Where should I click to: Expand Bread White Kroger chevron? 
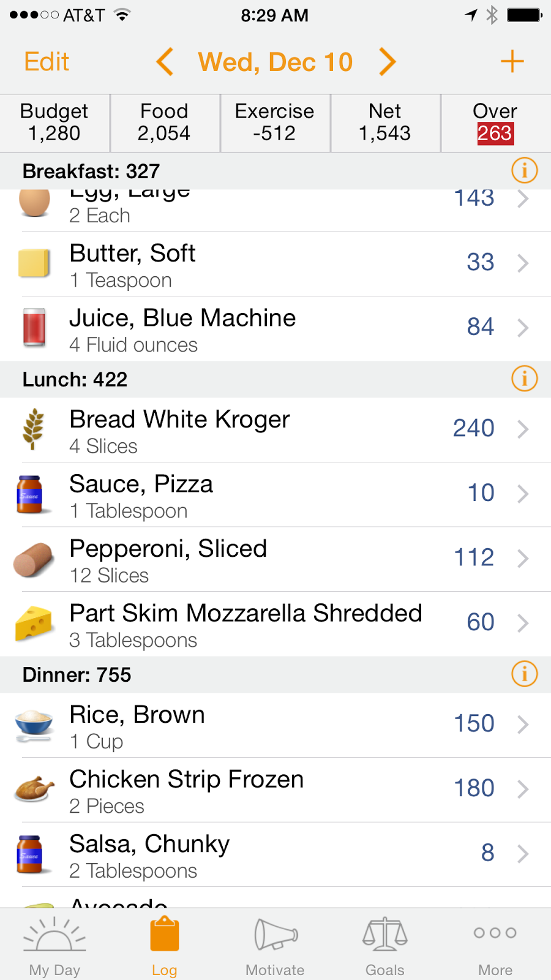point(522,429)
